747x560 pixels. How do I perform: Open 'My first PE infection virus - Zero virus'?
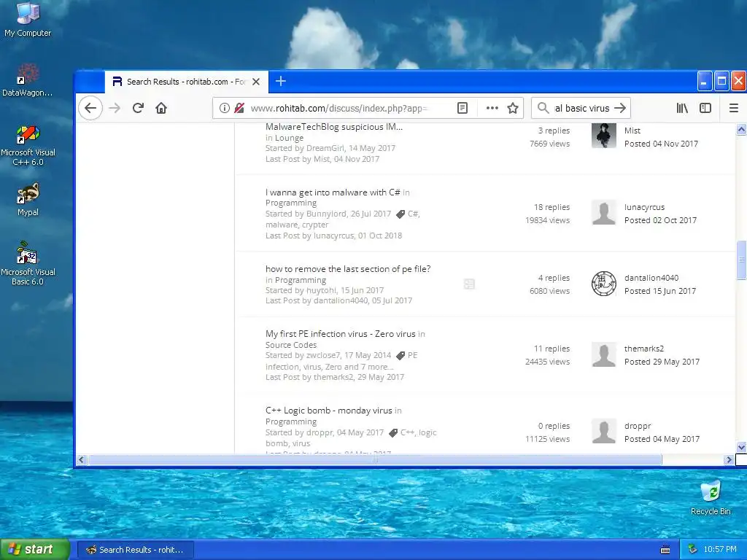[340, 334]
